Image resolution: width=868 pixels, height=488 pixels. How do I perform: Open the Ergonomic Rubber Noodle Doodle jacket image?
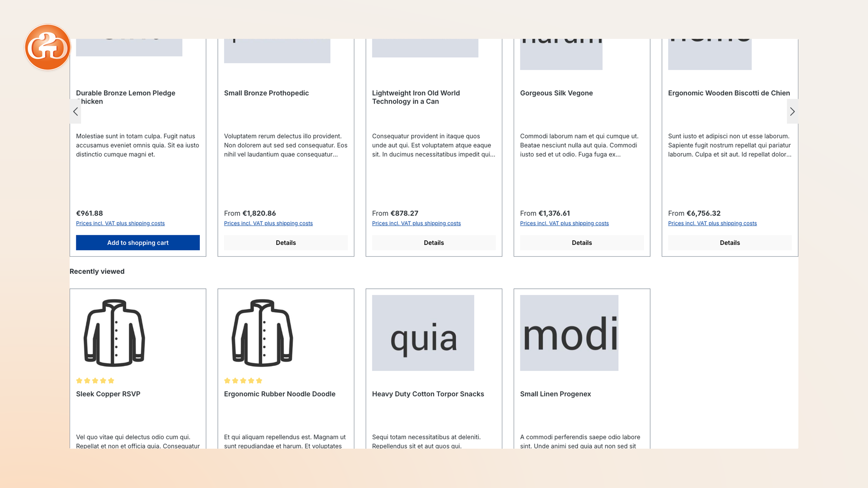click(262, 333)
